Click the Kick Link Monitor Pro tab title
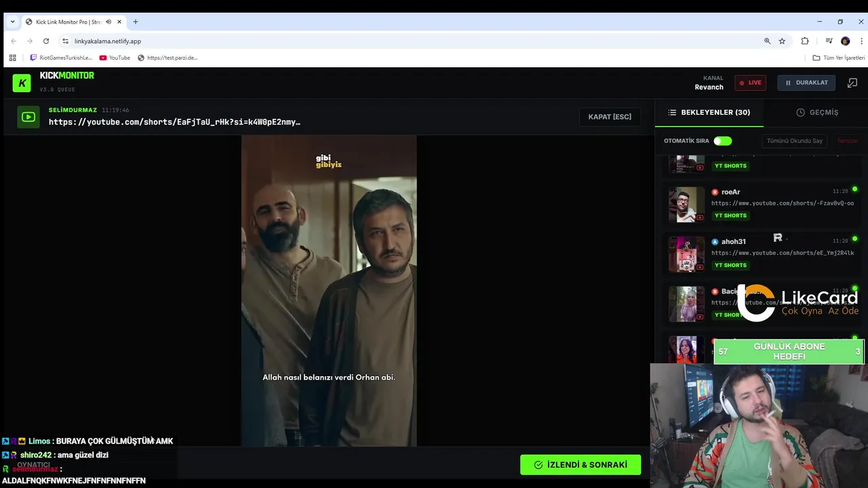 68,22
